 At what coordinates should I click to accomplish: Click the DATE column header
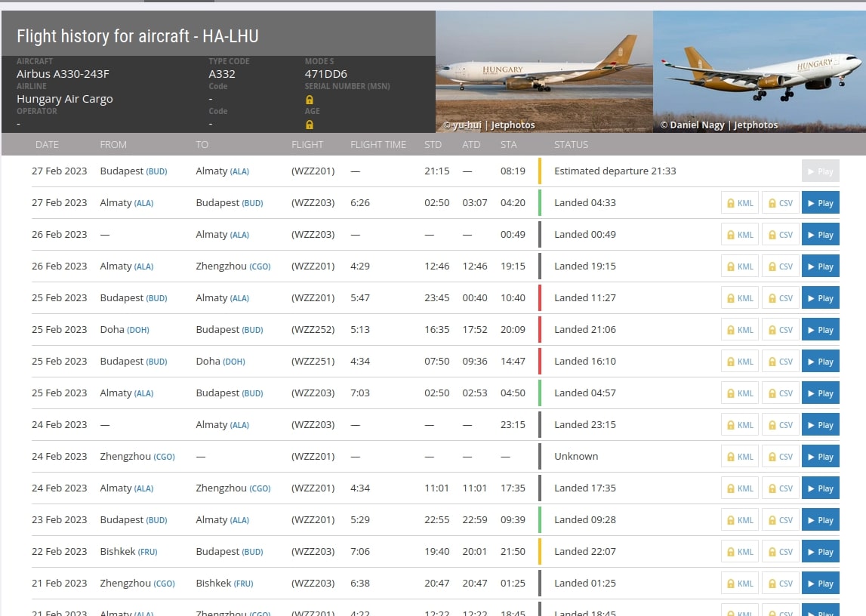point(47,144)
